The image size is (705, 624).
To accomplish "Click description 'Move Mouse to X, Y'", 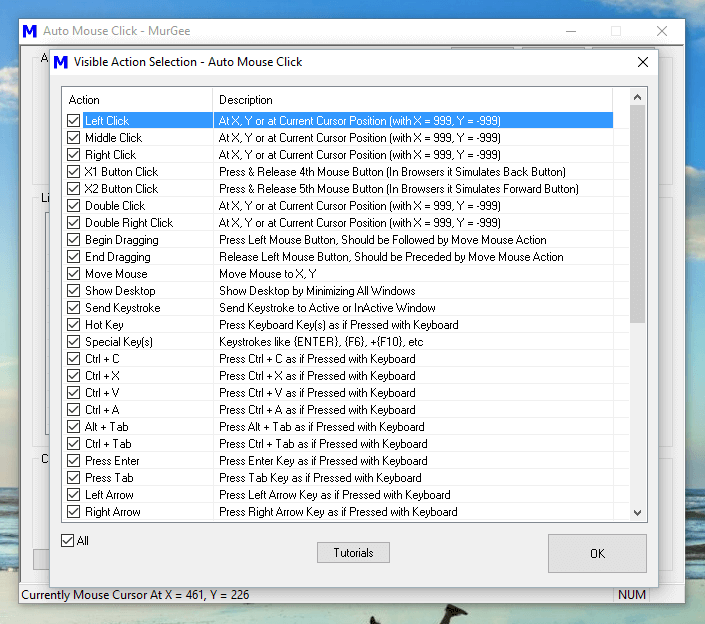I will click(x=268, y=274).
